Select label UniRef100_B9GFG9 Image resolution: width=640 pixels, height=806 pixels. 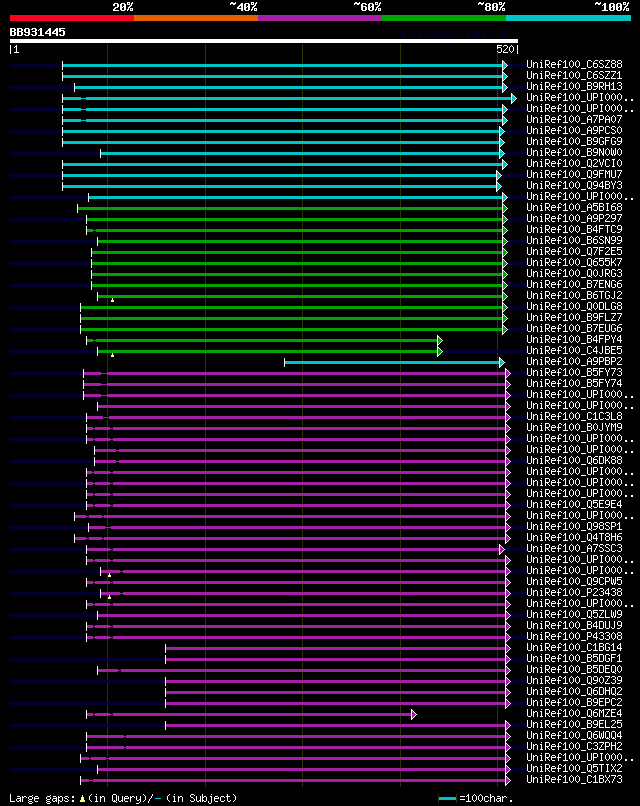[x=574, y=141]
